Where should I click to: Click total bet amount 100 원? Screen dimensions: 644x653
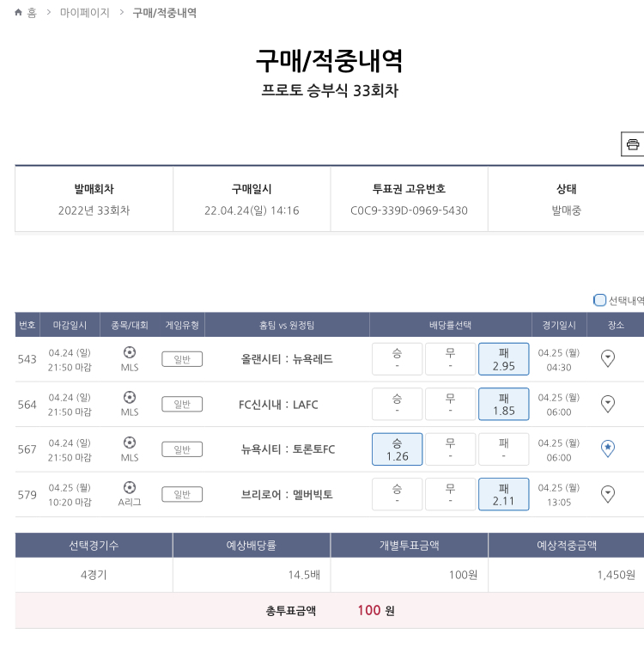click(376, 611)
